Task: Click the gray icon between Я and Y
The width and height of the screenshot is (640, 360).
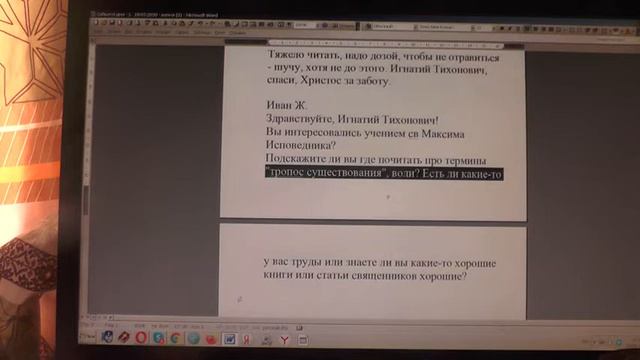Action: pyautogui.click(x=267, y=340)
